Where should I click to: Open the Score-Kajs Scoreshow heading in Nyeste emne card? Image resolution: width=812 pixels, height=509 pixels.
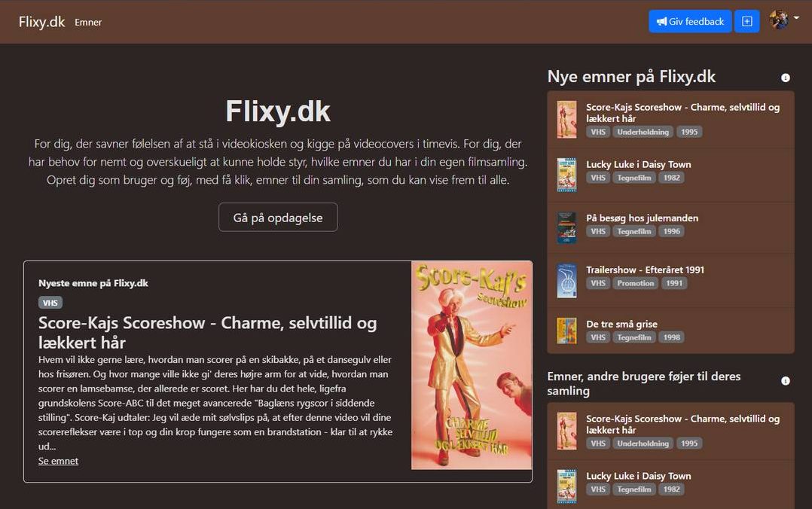[208, 332]
